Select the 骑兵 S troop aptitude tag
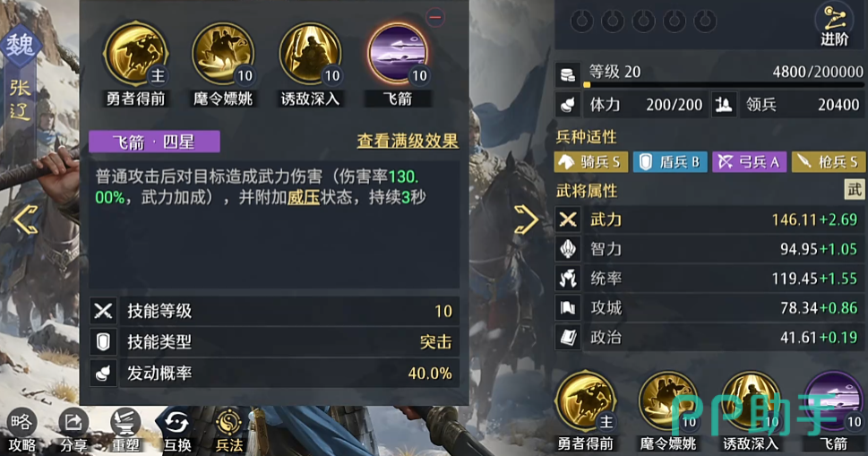Viewport: 868px width, 456px height. 591,161
